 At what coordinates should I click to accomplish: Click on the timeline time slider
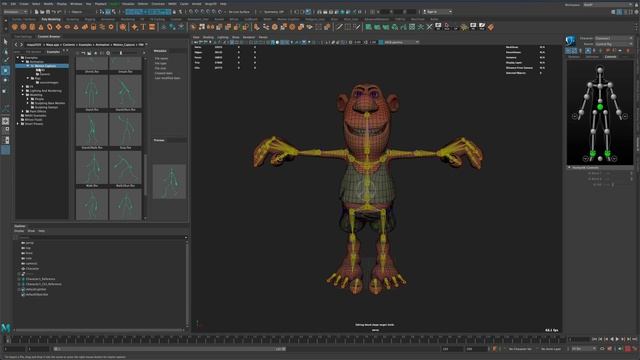pos(286,340)
